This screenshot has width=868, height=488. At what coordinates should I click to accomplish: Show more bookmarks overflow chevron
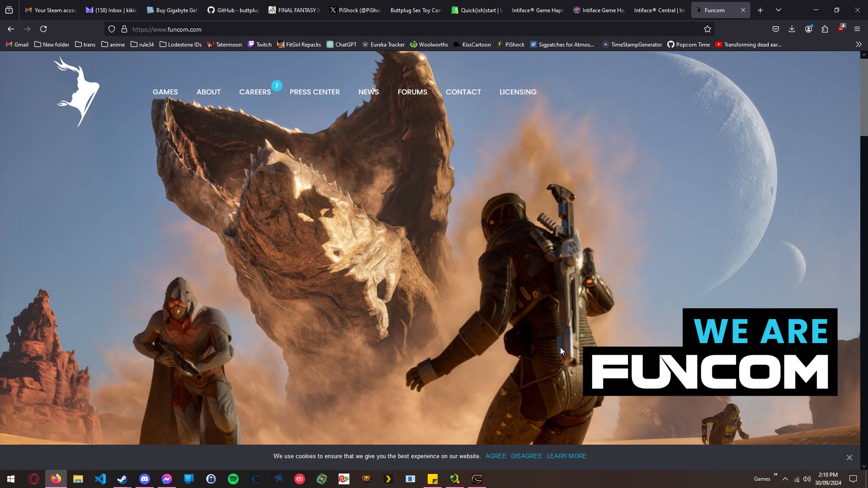tap(859, 44)
